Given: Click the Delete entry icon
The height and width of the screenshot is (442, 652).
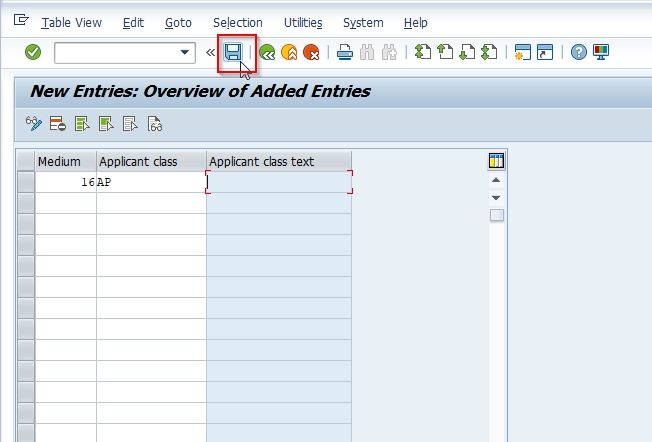Looking at the screenshot, I should pyautogui.click(x=58, y=123).
